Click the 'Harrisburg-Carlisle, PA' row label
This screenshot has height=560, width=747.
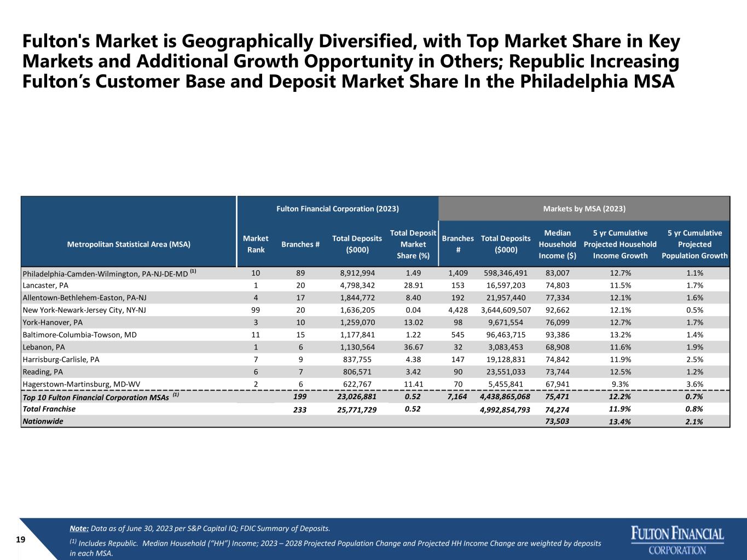[61, 359]
